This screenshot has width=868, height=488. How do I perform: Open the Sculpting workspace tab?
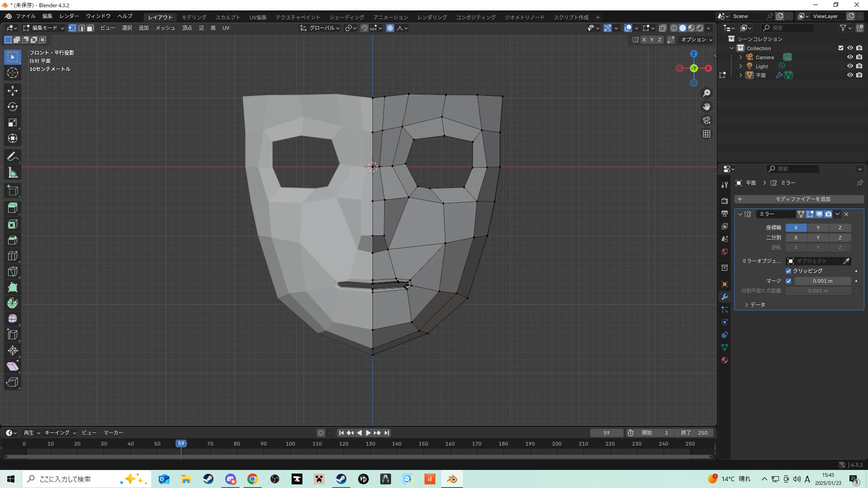[228, 17]
